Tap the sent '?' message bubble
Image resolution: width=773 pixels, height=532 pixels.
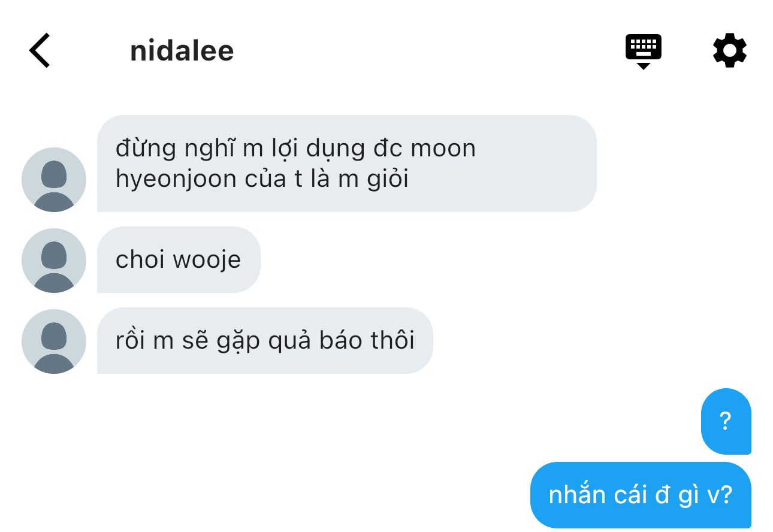(726, 422)
